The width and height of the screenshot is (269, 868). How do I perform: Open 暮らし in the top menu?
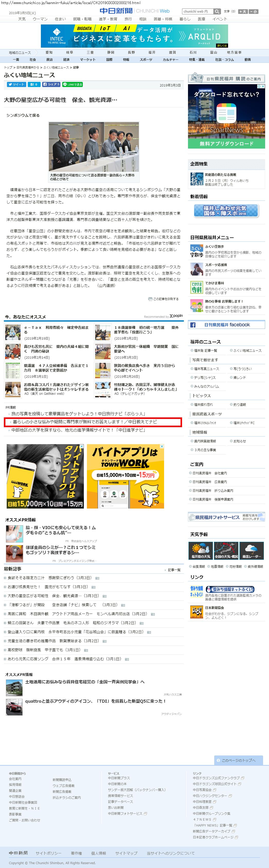(185, 19)
